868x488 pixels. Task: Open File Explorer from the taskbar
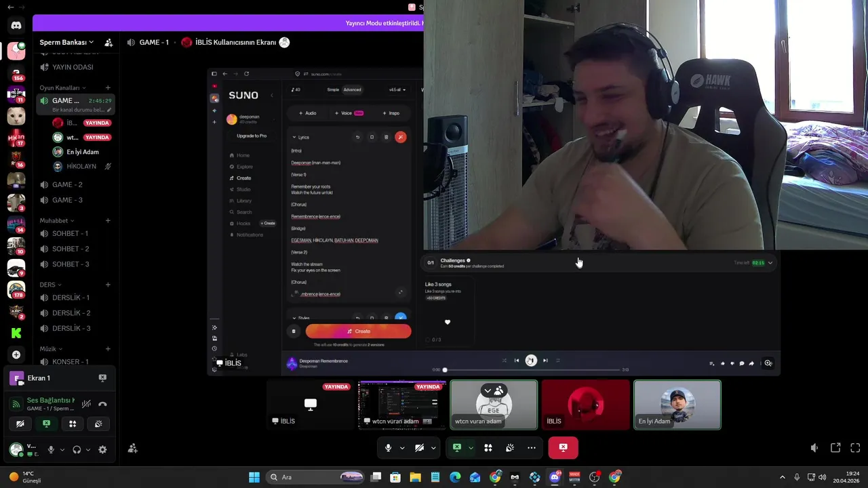click(415, 477)
